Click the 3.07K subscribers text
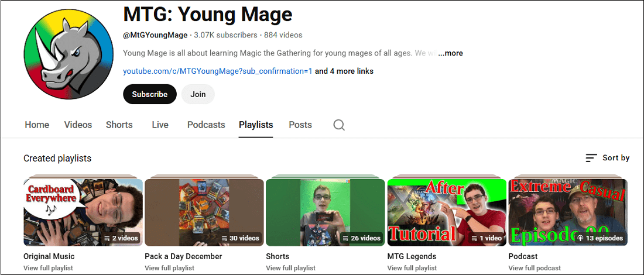The height and width of the screenshot is (275, 644). coord(225,35)
